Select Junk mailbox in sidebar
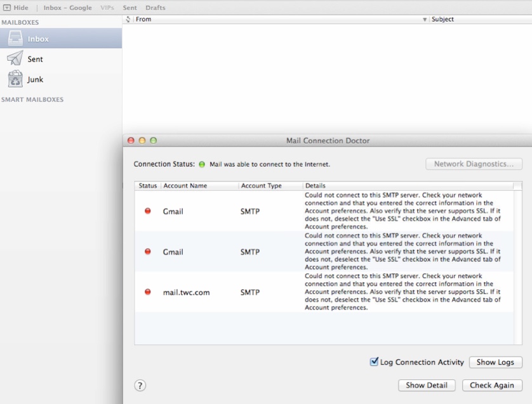Viewport: 532px width, 404px height. point(61,79)
